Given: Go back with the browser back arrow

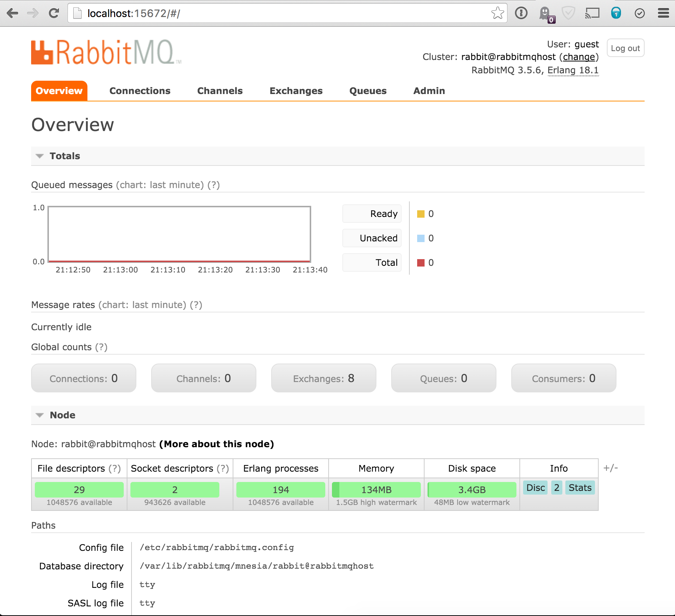Looking at the screenshot, I should click(13, 13).
